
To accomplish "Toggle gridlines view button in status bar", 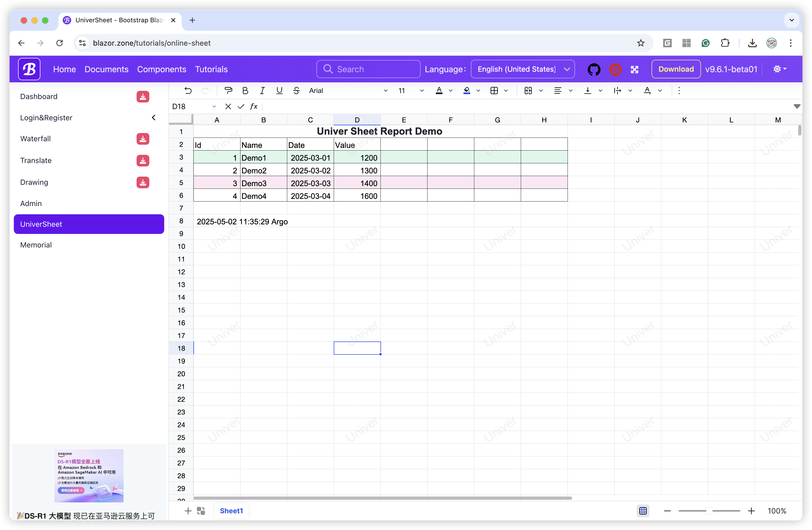I will click(x=643, y=511).
